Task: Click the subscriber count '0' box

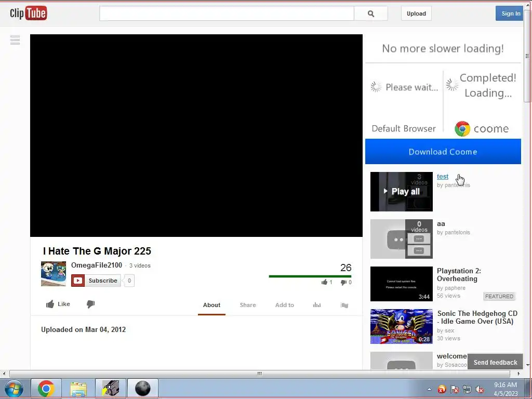Action: (x=129, y=281)
